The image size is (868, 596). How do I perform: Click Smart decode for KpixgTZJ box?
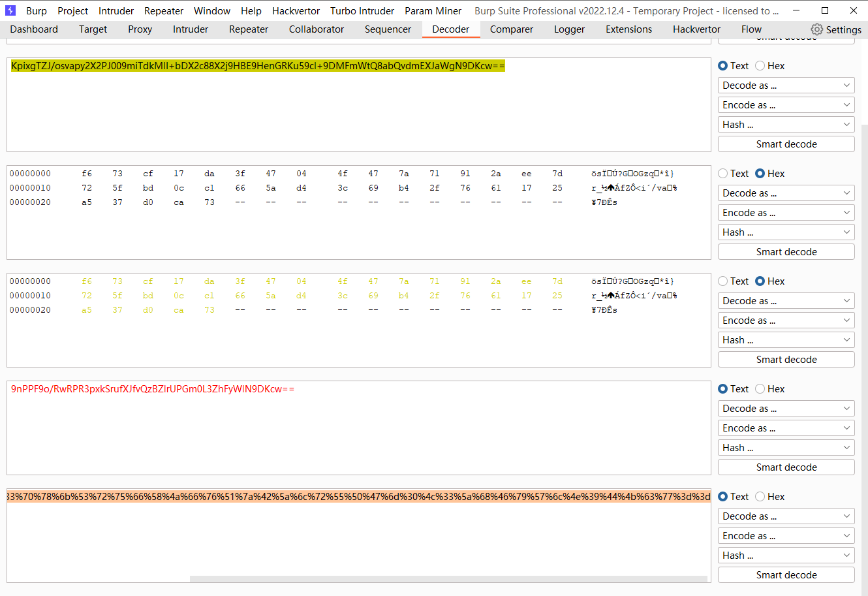point(786,144)
